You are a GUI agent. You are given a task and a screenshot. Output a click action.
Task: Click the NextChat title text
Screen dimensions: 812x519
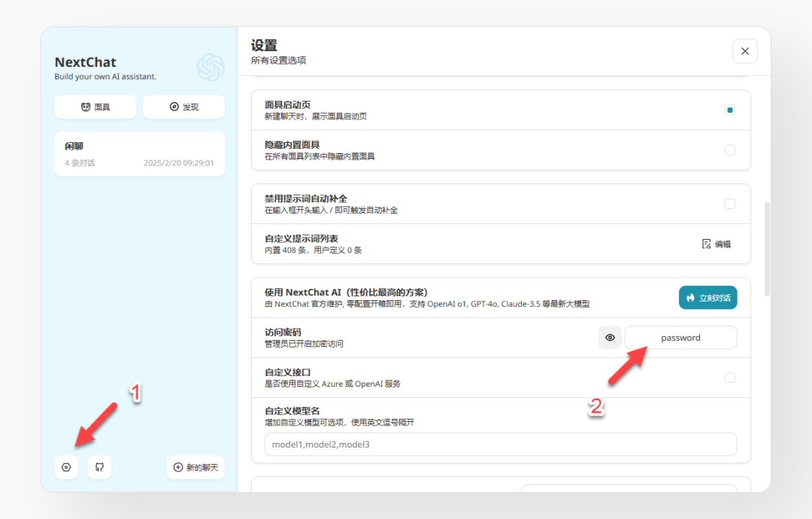pyautogui.click(x=86, y=62)
